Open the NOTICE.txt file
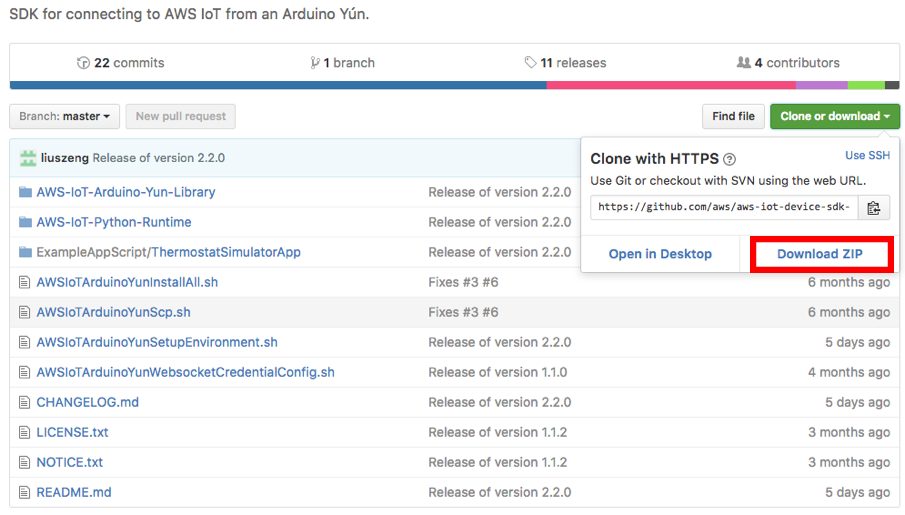 click(x=69, y=462)
